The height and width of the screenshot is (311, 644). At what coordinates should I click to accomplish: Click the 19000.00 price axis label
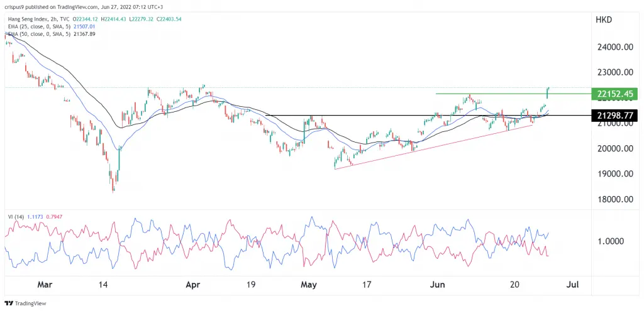coord(614,174)
